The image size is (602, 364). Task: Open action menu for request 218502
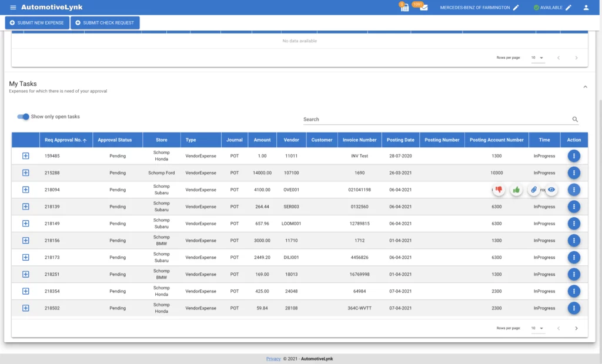click(574, 308)
